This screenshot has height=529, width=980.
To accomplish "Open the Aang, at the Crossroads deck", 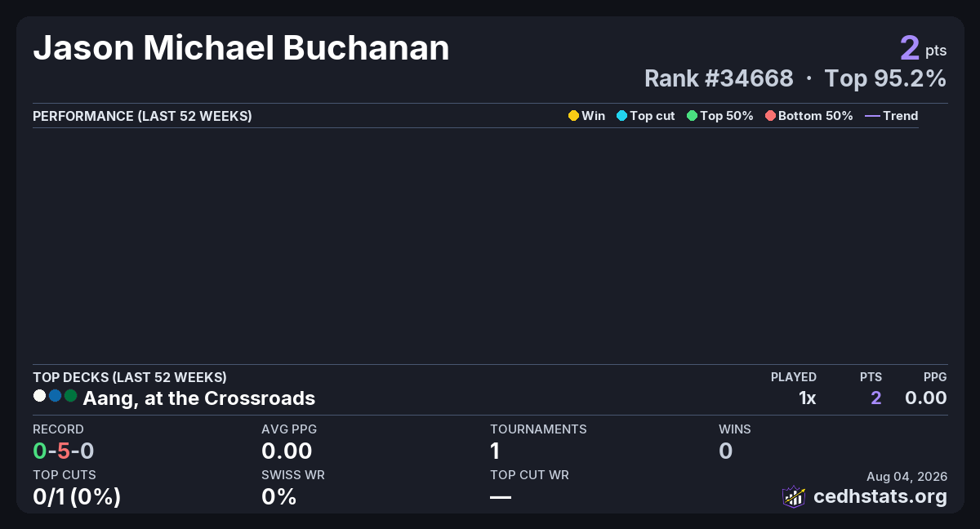I will 199,398.
